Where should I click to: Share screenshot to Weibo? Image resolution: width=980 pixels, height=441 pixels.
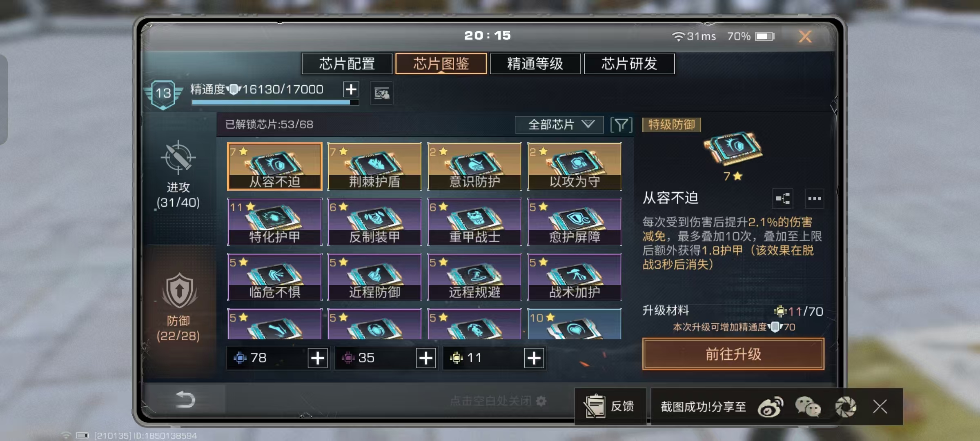tap(771, 407)
